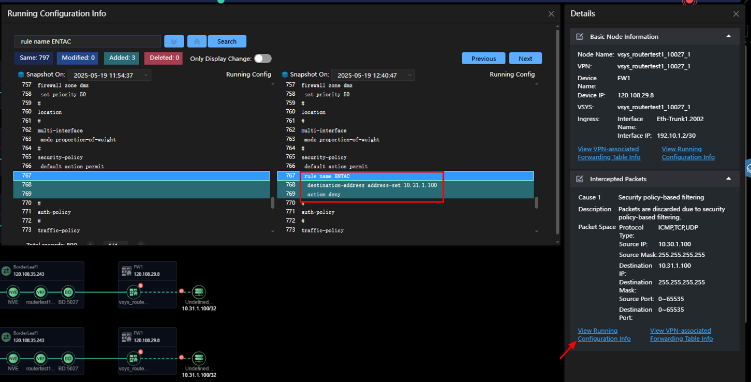Click the rule name ENTAC search field
Image resolution: width=751 pixels, height=382 pixels.
[x=88, y=42]
